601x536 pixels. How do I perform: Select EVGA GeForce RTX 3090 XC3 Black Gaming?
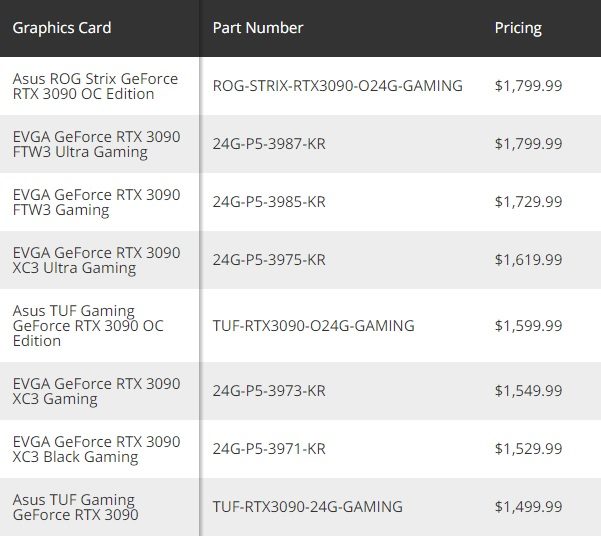96,449
